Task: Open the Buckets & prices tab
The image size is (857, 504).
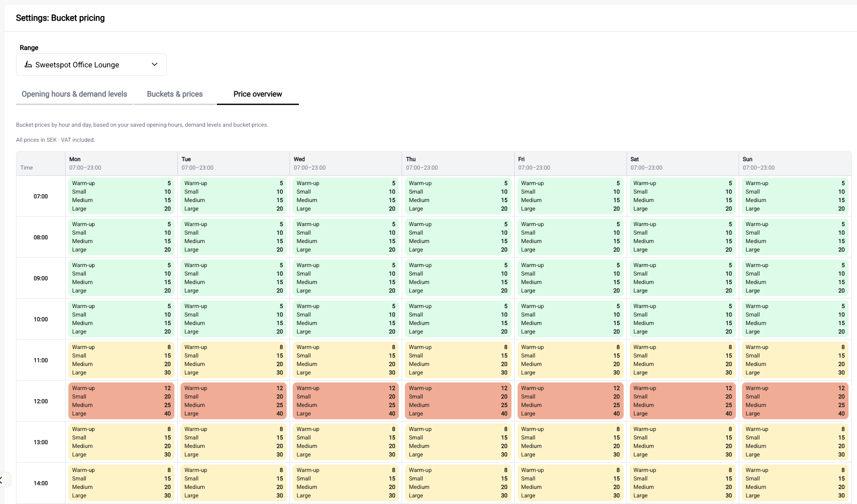Action: point(175,94)
